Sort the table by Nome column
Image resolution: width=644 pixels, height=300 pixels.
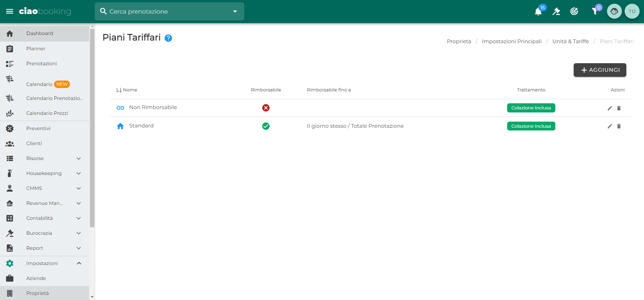tap(126, 90)
